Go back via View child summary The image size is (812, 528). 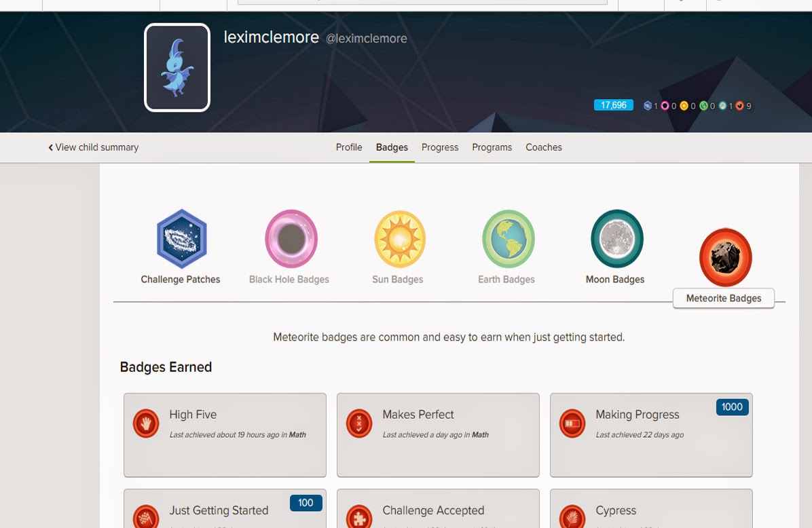[x=94, y=147]
